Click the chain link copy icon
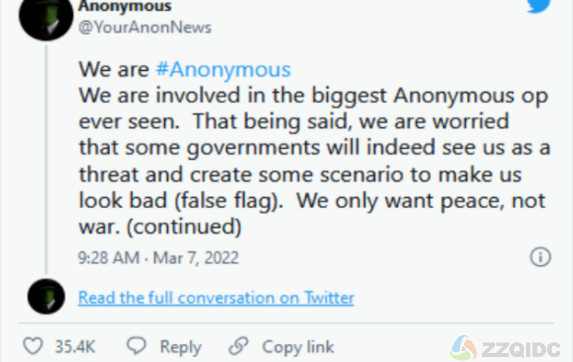This screenshot has height=362, width=573. point(239,346)
